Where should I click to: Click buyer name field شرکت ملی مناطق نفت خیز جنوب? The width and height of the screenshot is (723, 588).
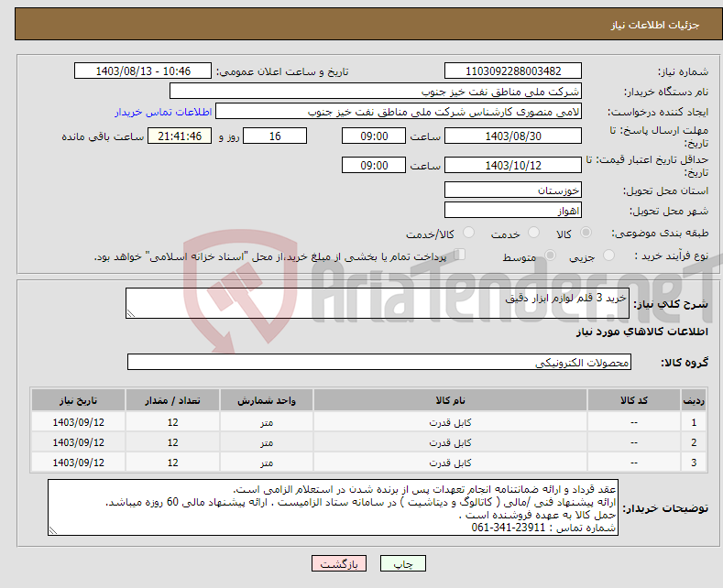coord(376,92)
